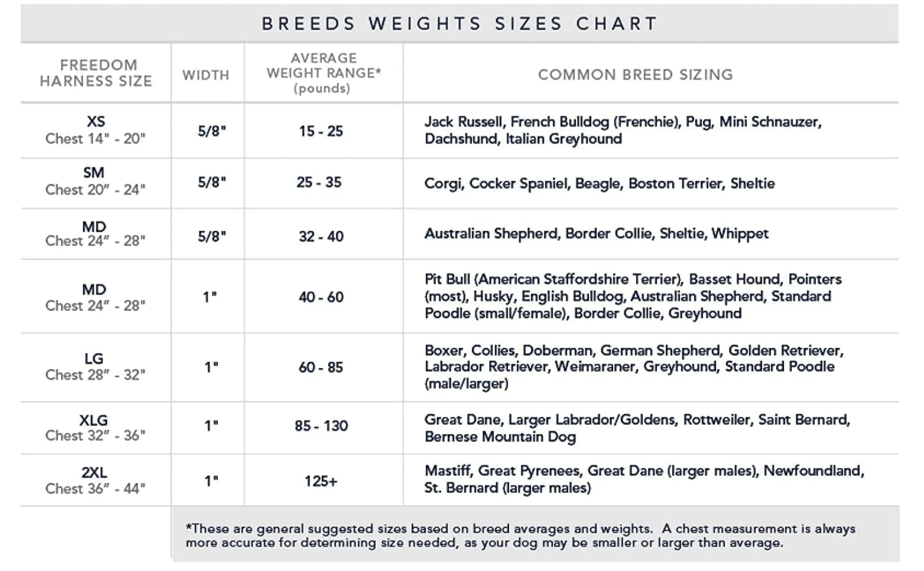Click the 32 - 40 weight range cell

coord(321,237)
